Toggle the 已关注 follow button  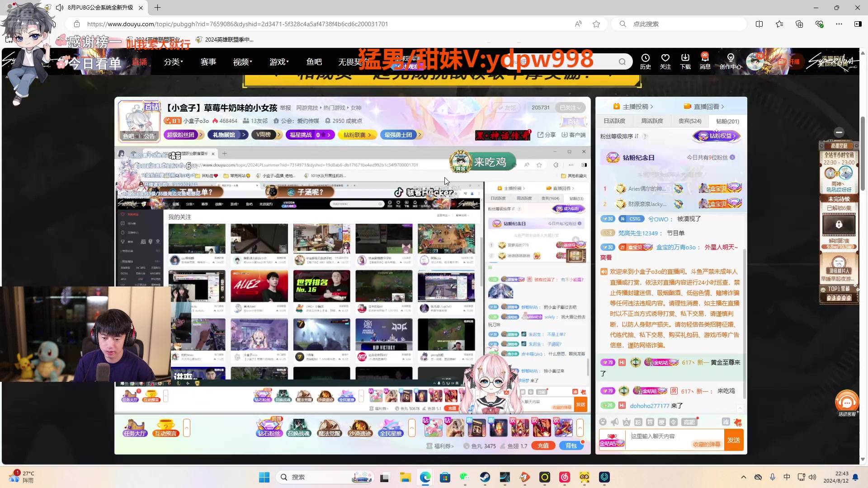570,108
